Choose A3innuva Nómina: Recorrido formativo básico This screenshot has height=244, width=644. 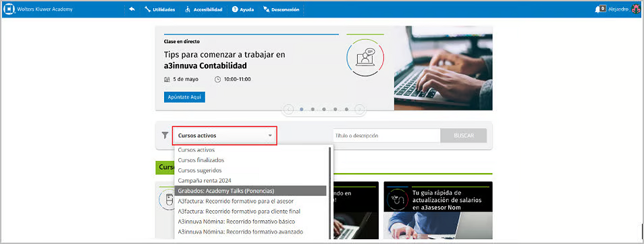[x=250, y=222]
